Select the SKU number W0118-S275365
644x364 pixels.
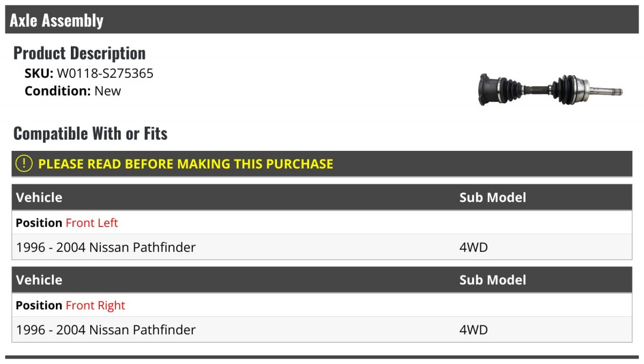(x=105, y=74)
